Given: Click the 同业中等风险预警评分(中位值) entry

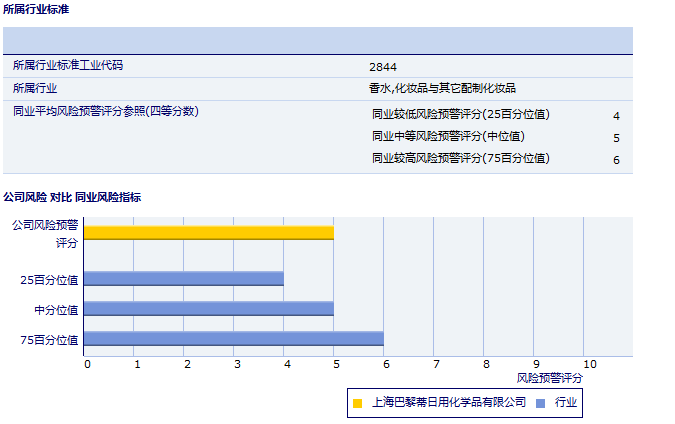Looking at the screenshot, I should [448, 137].
